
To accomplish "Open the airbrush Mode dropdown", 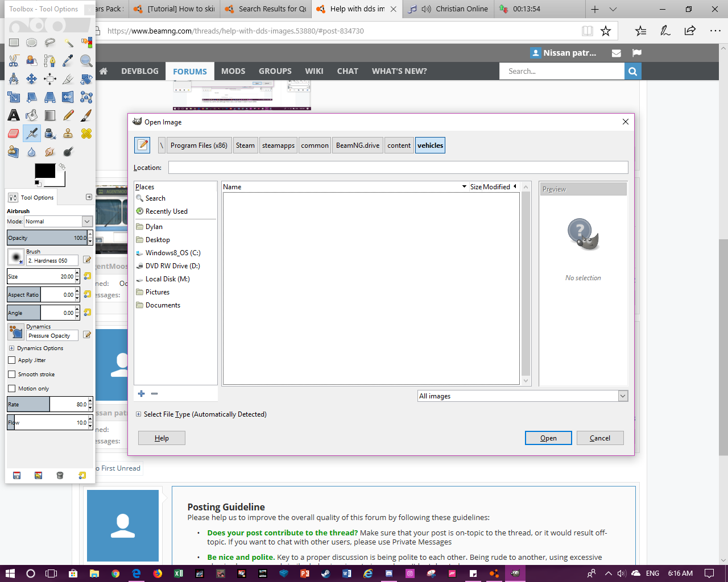I will tap(58, 221).
